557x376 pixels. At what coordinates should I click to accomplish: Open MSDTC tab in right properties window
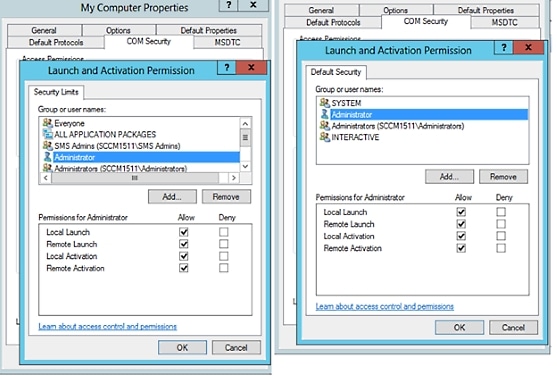pos(504,22)
